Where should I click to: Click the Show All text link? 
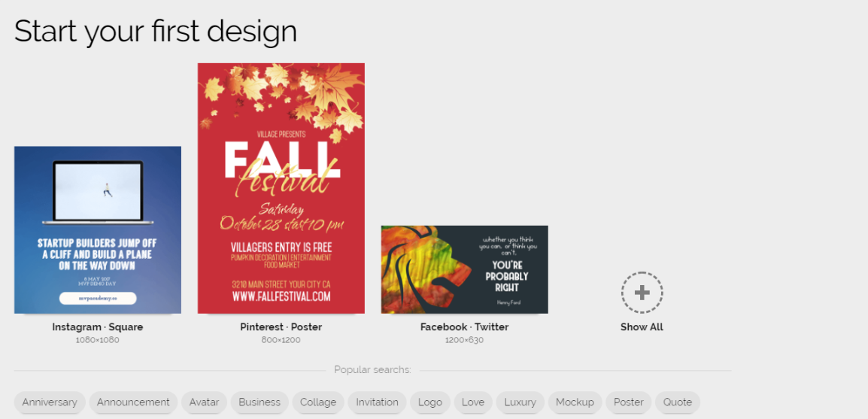point(642,327)
